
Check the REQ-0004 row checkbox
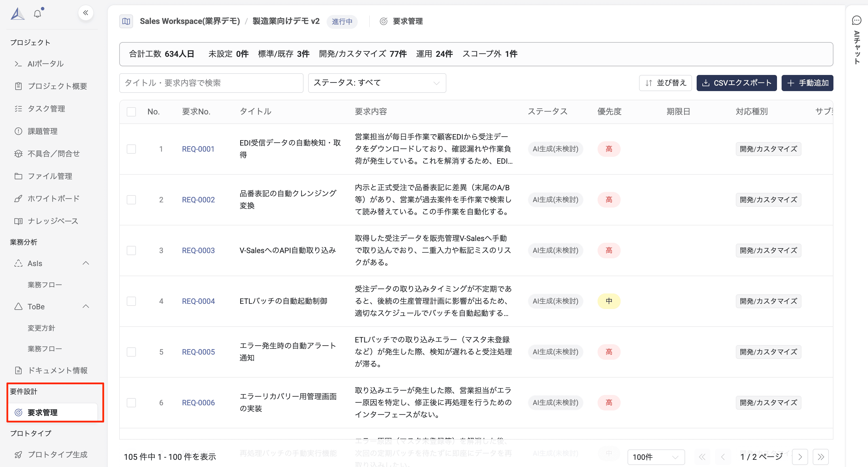[131, 301]
